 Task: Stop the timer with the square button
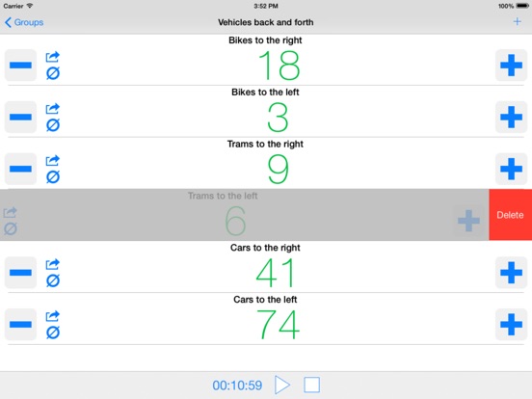click(x=312, y=386)
